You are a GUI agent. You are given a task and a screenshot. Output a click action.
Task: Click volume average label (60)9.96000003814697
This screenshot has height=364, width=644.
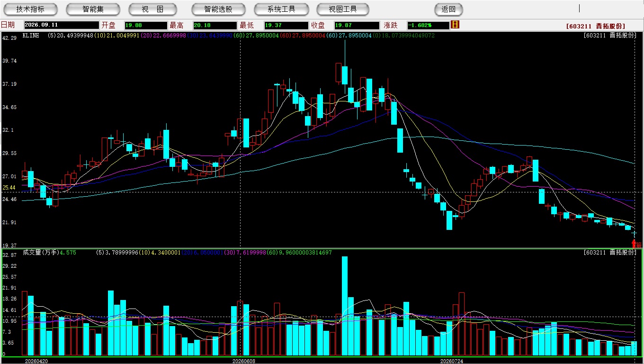point(299,253)
